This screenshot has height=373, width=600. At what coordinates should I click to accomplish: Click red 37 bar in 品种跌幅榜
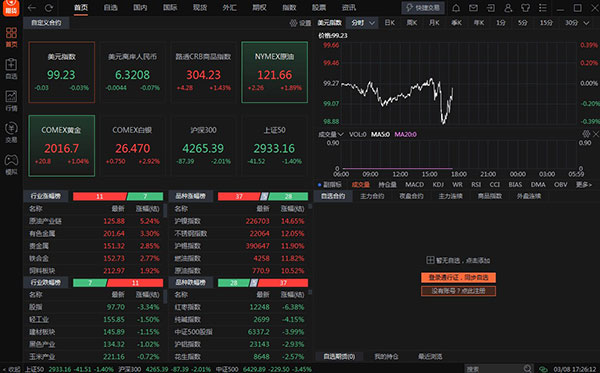283,283
